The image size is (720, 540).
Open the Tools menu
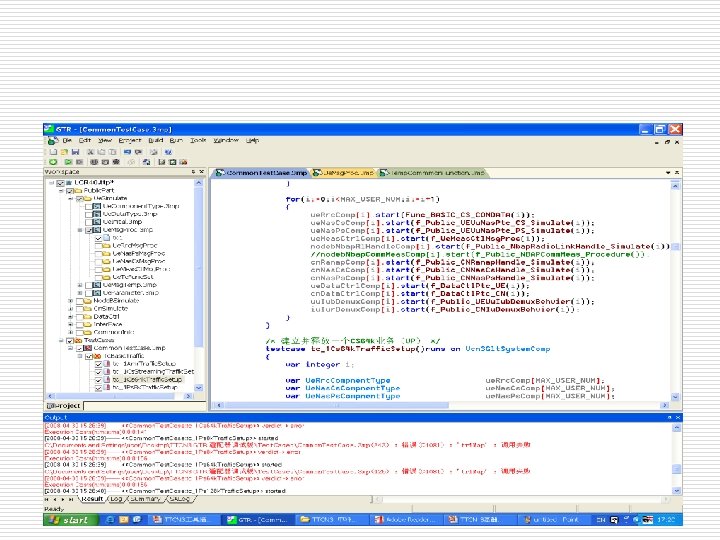(x=198, y=141)
